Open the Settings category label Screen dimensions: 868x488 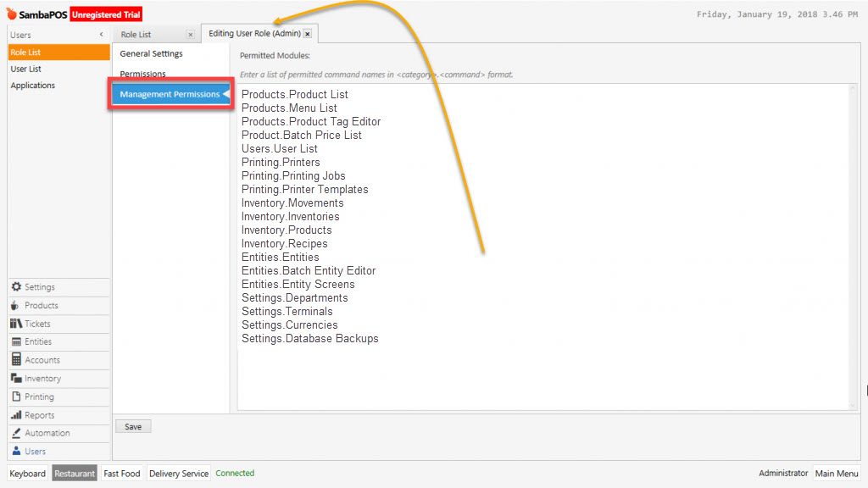coord(40,287)
